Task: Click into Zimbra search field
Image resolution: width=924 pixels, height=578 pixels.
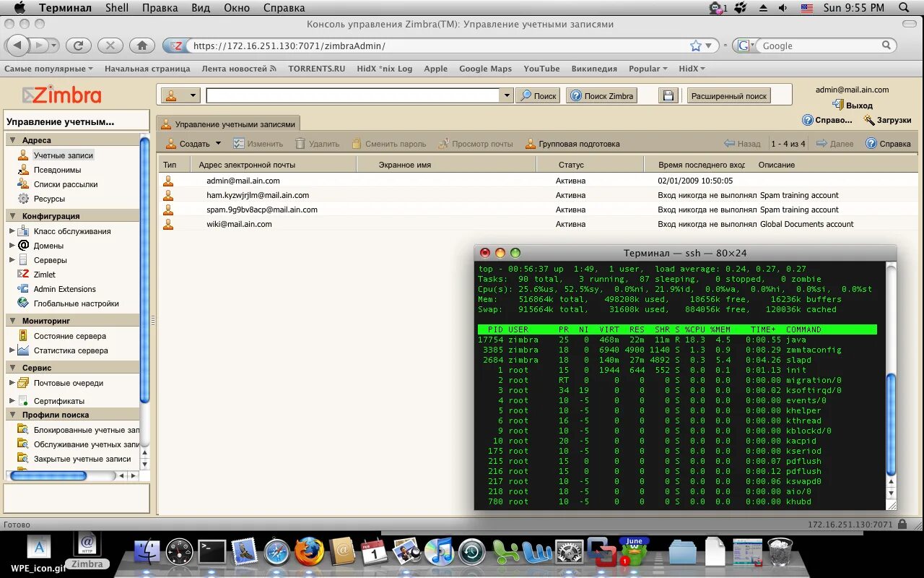Action: point(353,95)
